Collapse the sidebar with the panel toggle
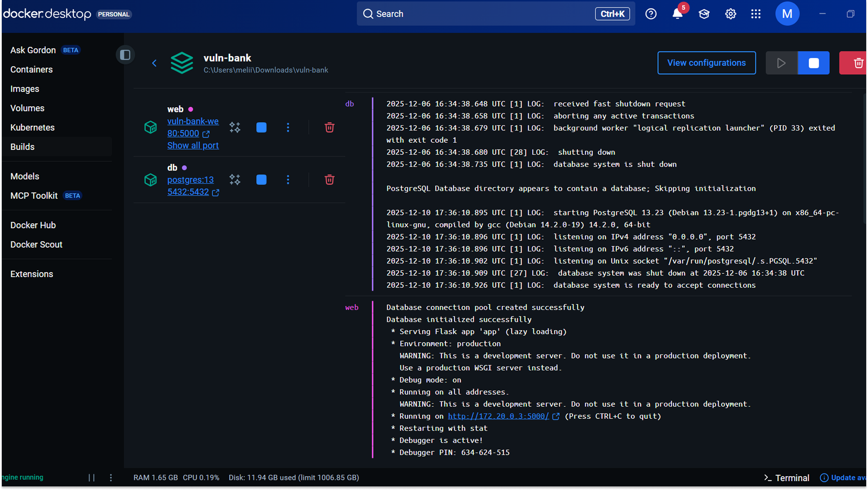This screenshot has width=868, height=490. [125, 54]
